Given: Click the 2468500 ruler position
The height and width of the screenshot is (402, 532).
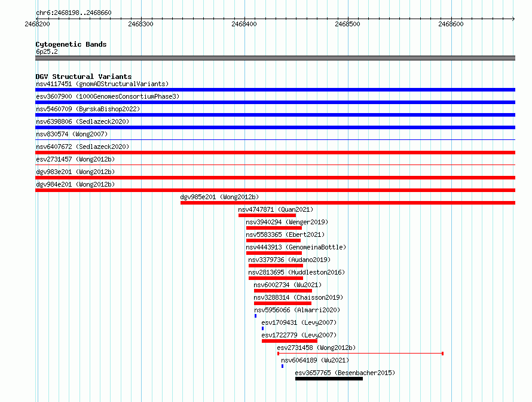Looking at the screenshot, I should 347,24.
